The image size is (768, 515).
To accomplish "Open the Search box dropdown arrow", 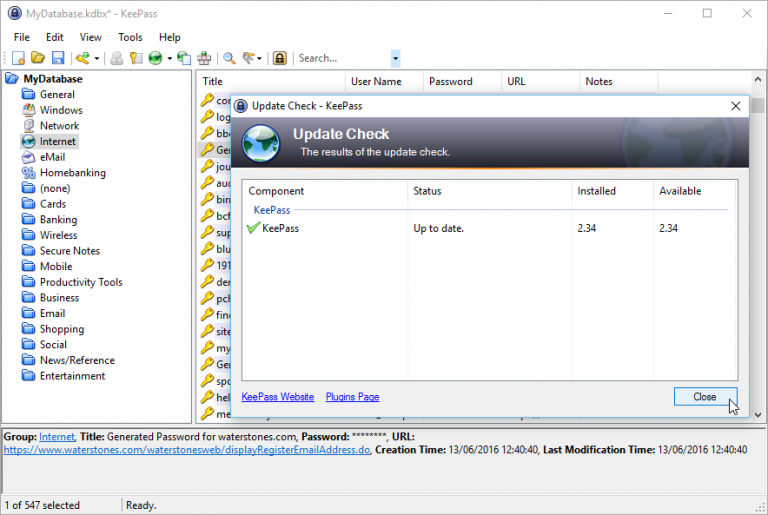I will click(395, 58).
